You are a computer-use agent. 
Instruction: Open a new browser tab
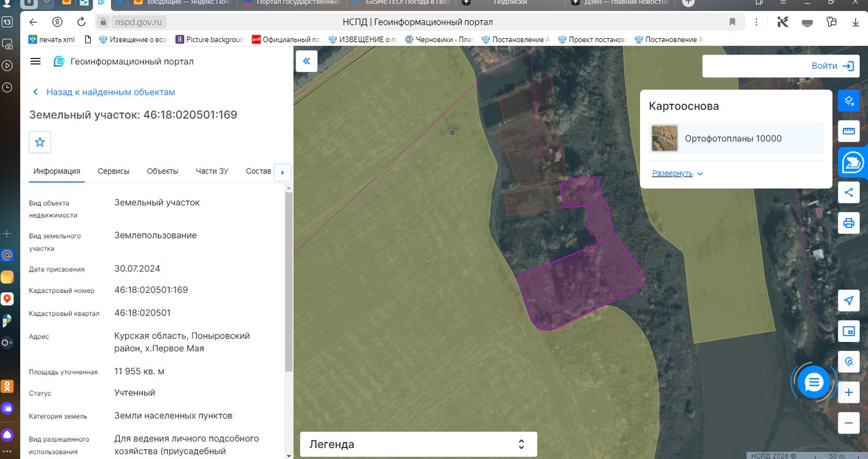click(x=688, y=2)
